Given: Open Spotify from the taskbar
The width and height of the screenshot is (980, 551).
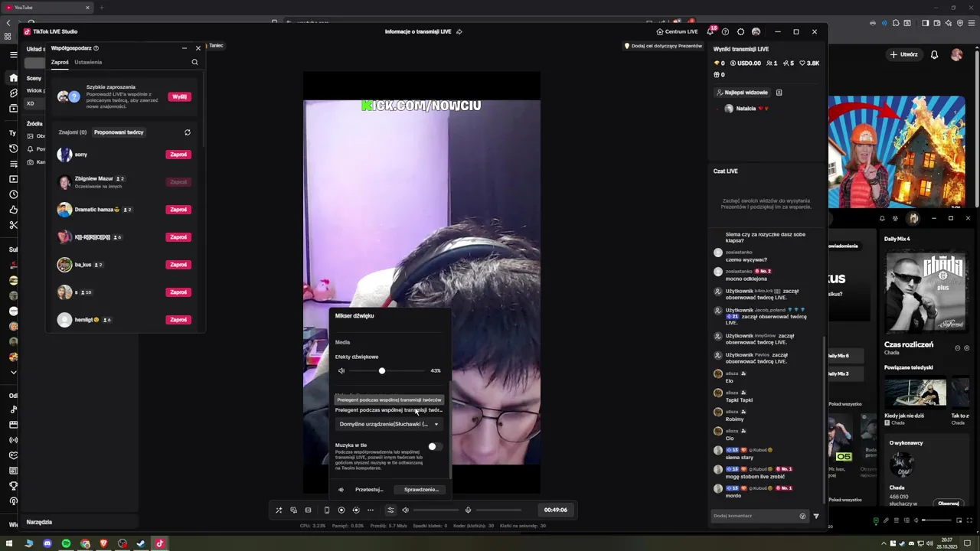Looking at the screenshot, I should [x=66, y=543].
